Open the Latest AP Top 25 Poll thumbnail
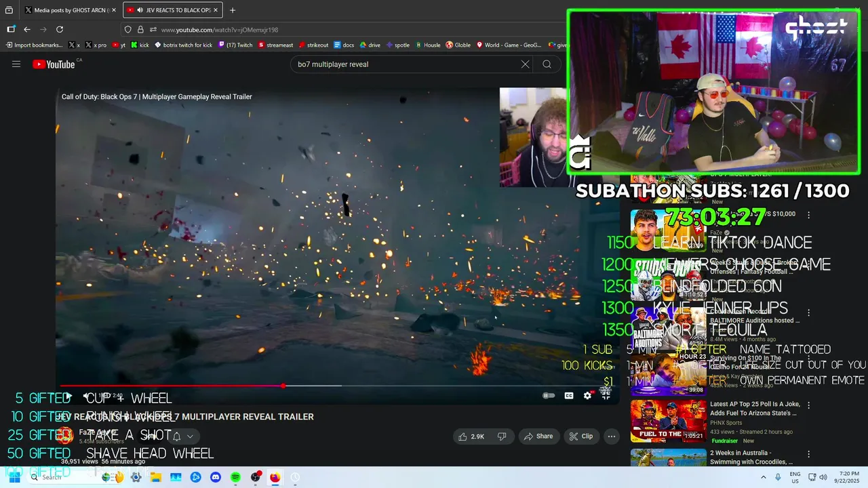Screen dimensions: 868x488 tap(668, 421)
